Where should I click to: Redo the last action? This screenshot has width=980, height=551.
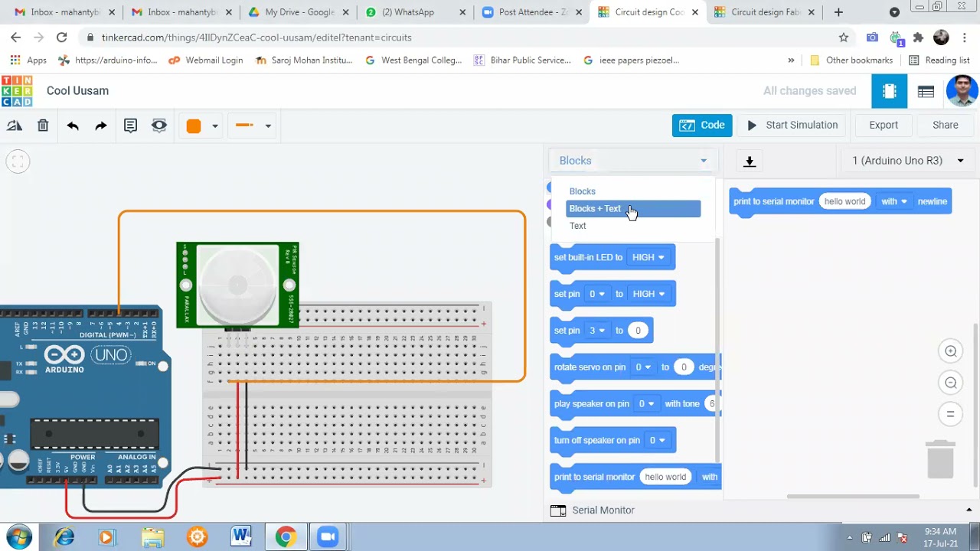[101, 126]
